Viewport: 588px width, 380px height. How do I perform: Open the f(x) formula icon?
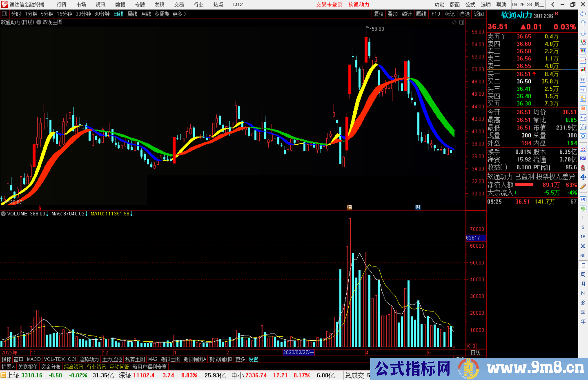[583, 127]
